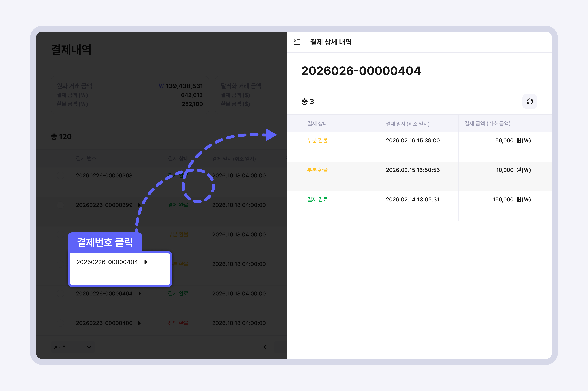Collapse the 결제 상세 내역 side panel icon
The height and width of the screenshot is (391, 588).
pos(297,42)
